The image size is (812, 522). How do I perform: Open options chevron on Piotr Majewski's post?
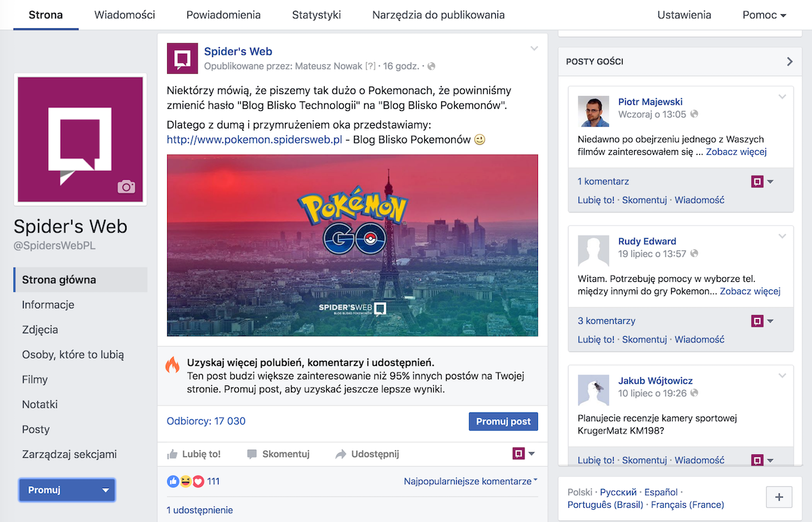(782, 97)
